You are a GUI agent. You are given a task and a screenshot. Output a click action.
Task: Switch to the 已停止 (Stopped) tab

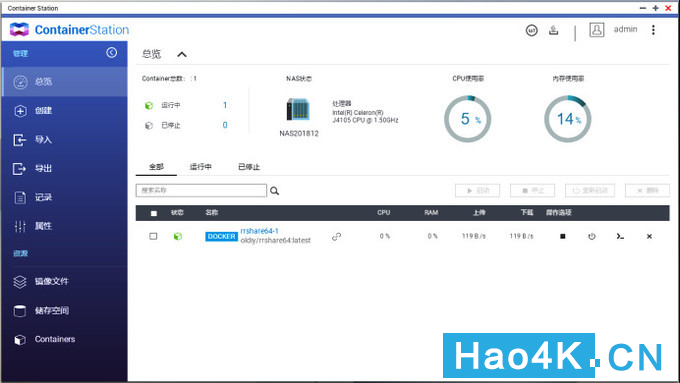pyautogui.click(x=249, y=167)
